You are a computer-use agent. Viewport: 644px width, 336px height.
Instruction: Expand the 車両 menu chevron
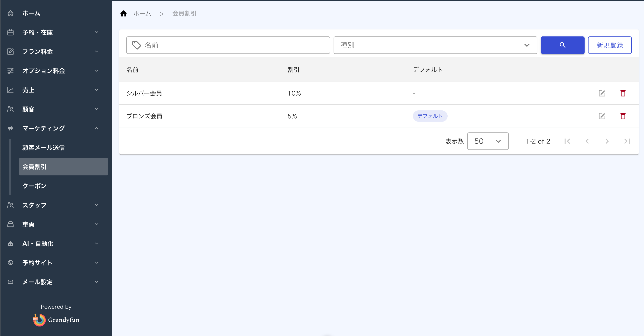[x=97, y=224]
